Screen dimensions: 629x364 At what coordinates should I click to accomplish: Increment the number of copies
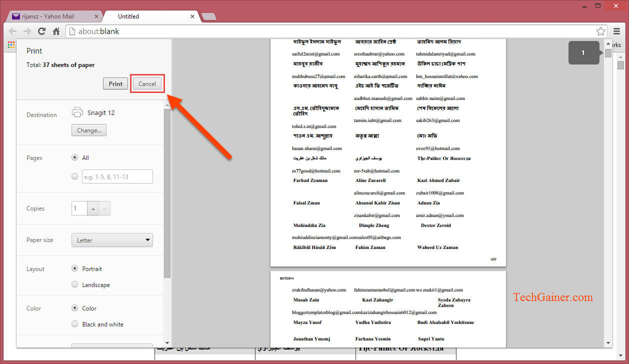click(x=93, y=208)
